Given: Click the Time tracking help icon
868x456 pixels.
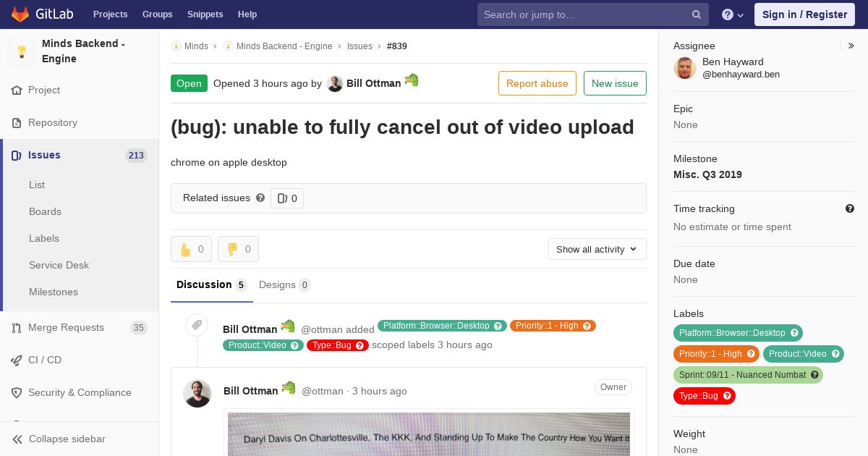Looking at the screenshot, I should point(850,208).
